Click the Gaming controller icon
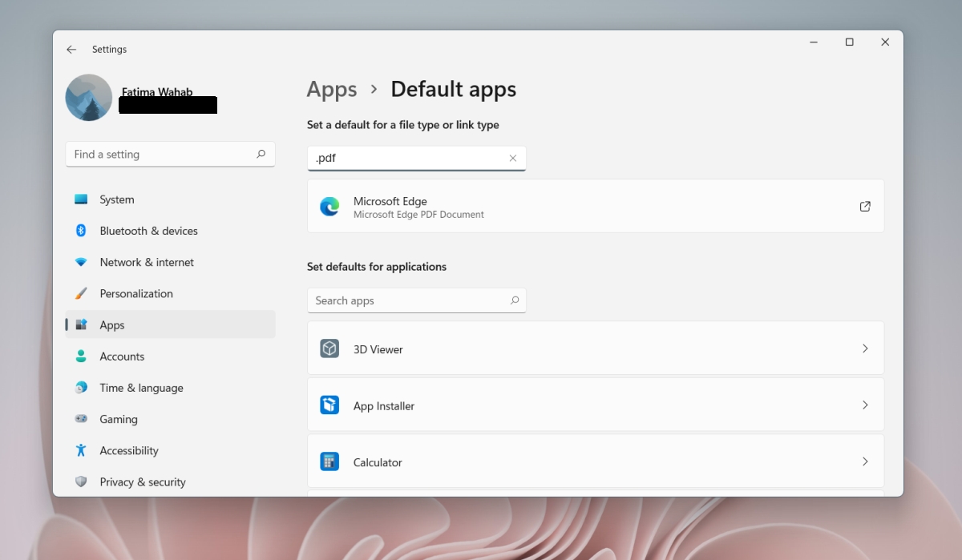962x560 pixels. coord(81,419)
